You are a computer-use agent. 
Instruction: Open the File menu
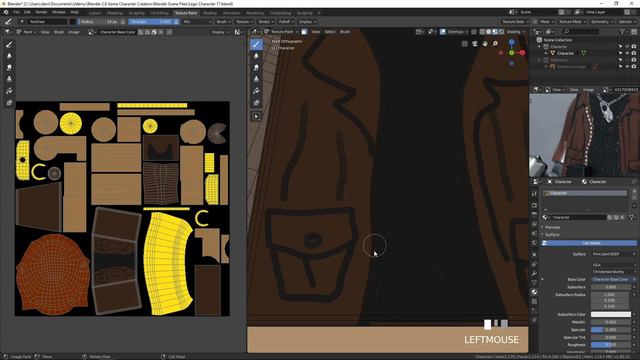(16, 12)
